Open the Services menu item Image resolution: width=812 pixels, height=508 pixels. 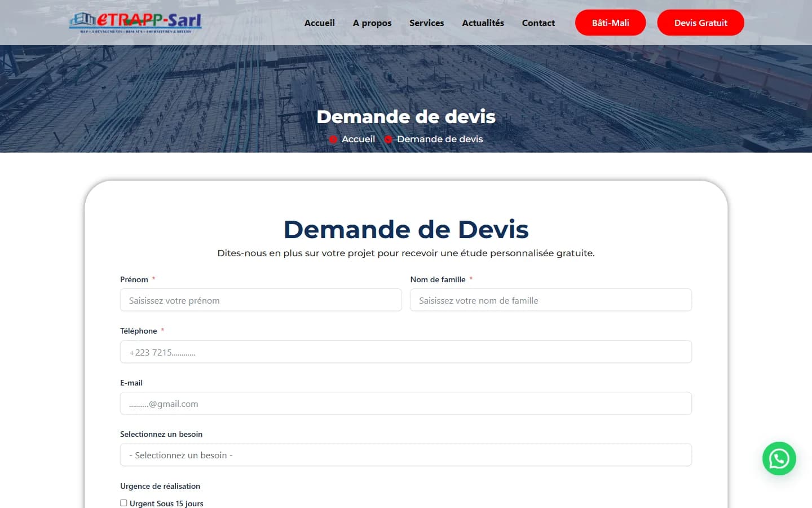427,23
